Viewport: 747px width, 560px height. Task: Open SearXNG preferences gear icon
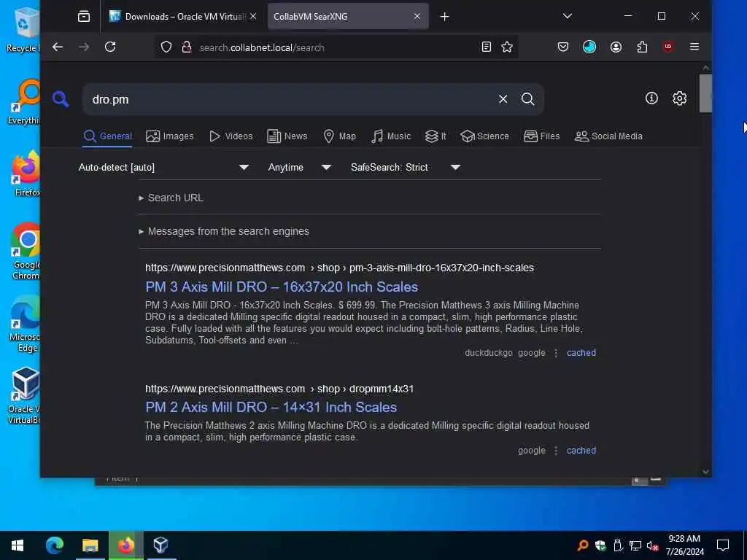click(679, 98)
